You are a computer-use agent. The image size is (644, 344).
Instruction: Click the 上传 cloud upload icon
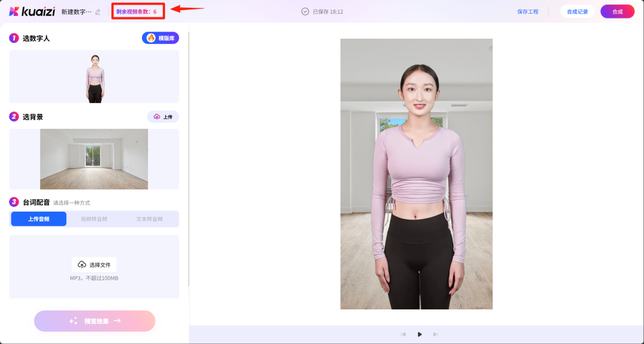(156, 116)
